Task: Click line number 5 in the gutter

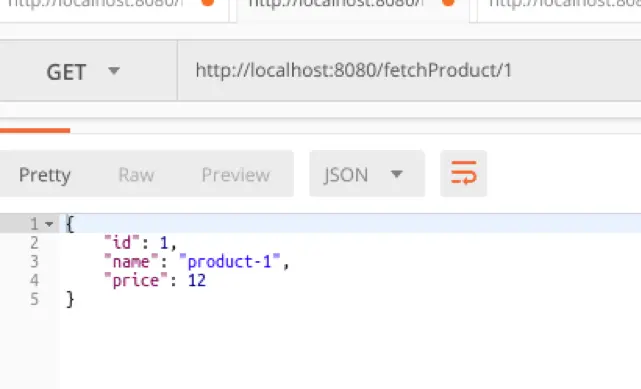Action: (34, 299)
